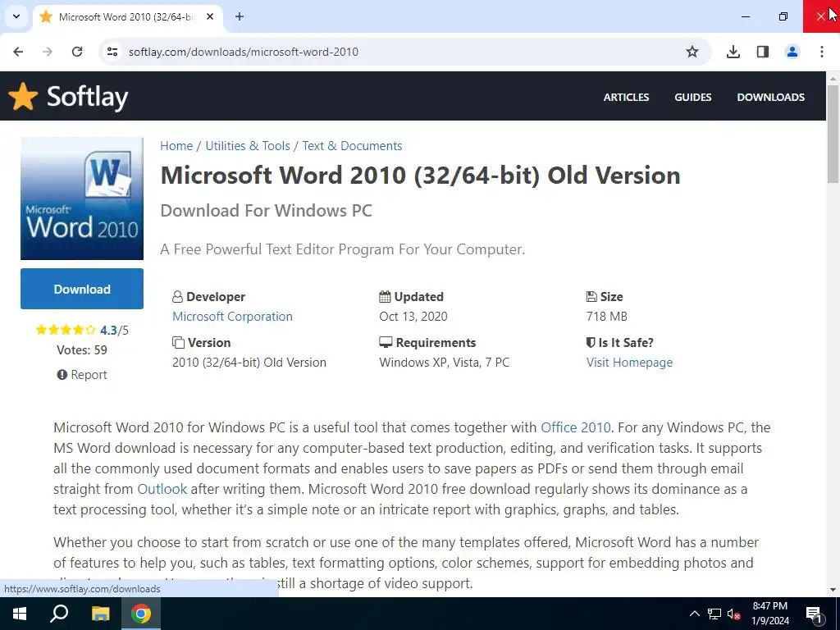Viewport: 840px width, 630px height.
Task: Follow the Office 2010 link
Action: tap(575, 427)
